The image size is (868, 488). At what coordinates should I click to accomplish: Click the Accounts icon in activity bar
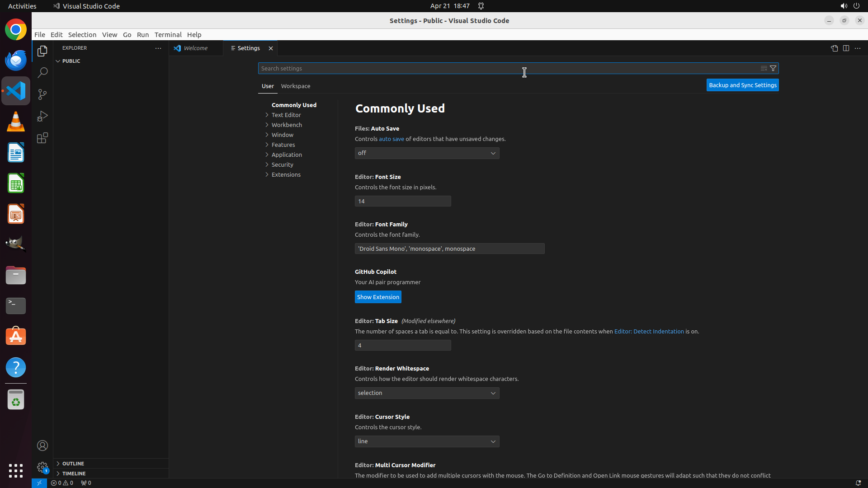42,446
